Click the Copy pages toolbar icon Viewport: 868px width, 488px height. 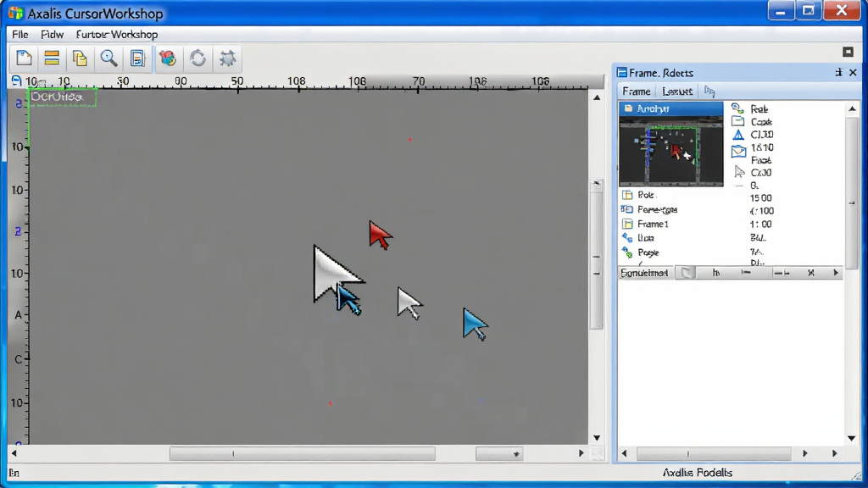[81, 58]
